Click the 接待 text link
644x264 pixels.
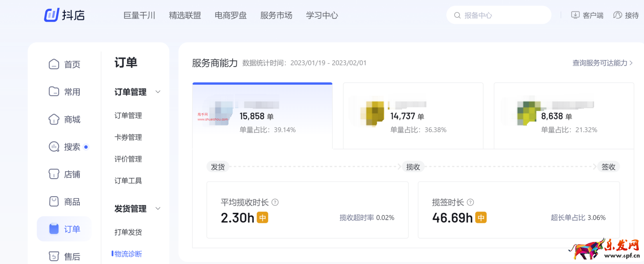tap(632, 15)
